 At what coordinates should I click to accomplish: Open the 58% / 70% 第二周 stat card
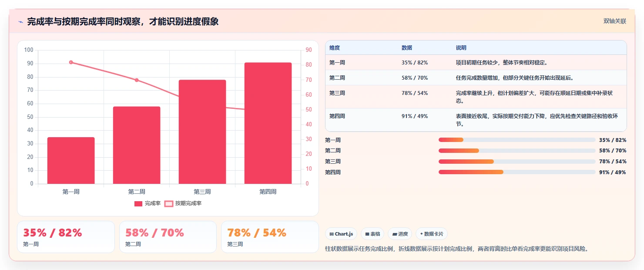[168, 237]
